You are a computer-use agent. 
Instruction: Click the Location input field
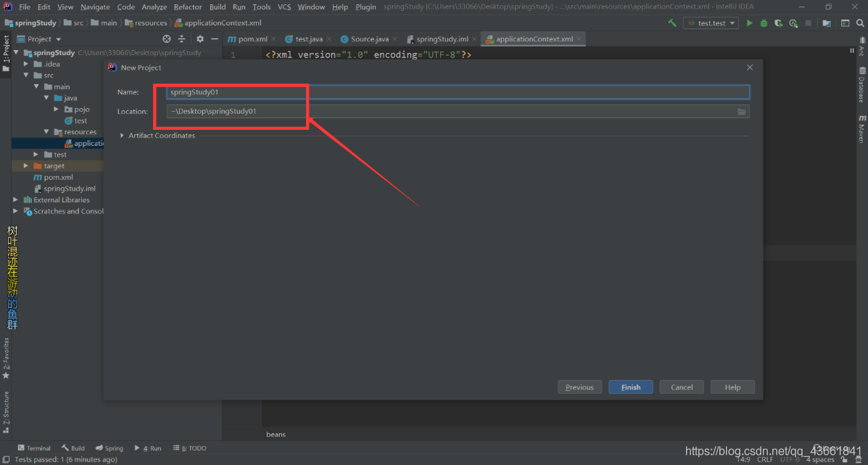[x=458, y=111]
